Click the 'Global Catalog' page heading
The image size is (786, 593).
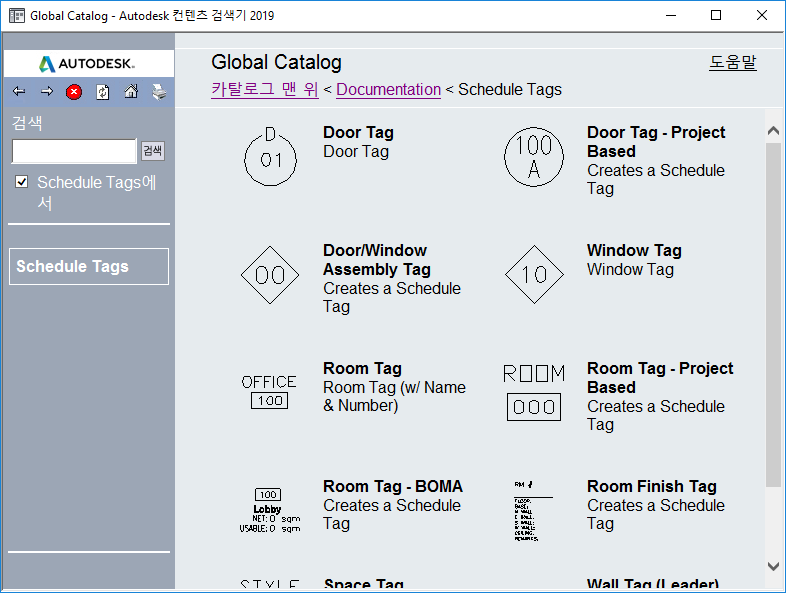tap(276, 62)
